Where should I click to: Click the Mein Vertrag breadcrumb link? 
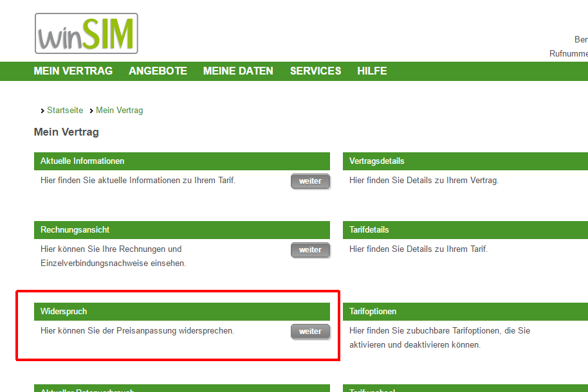click(119, 110)
